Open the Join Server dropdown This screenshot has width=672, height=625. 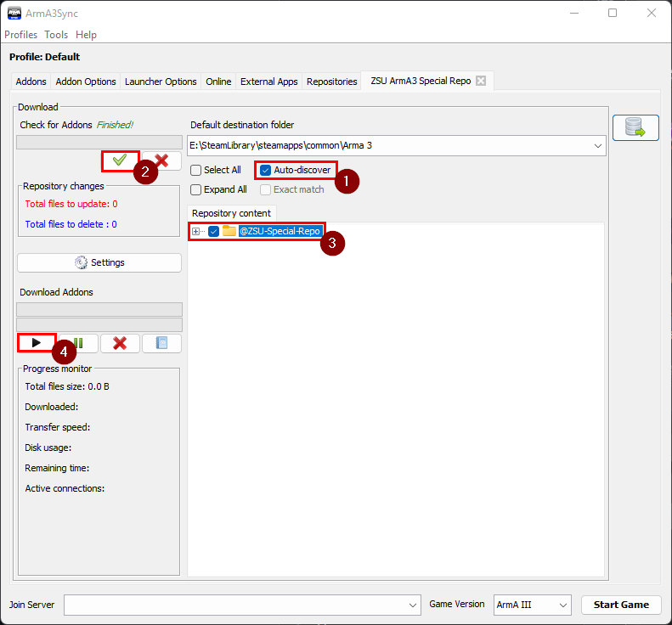(413, 605)
